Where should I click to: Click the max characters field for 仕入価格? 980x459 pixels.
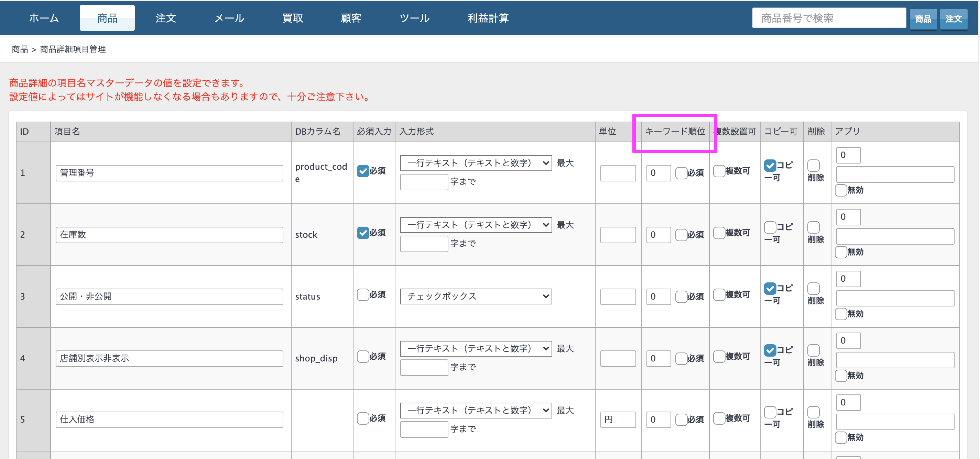point(424,429)
